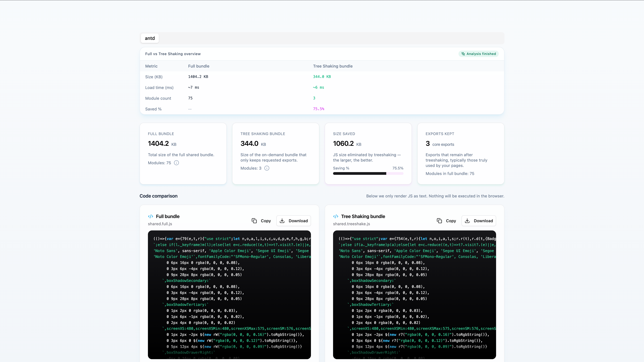Click inside the Tree Shaking code viewer
This screenshot has width=644, height=362.
414,295
